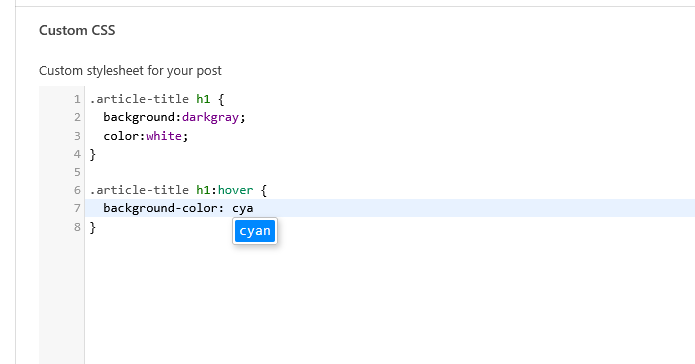Click line number 3 in gutter
Image resolution: width=695 pixels, height=364 pixels.
77,136
